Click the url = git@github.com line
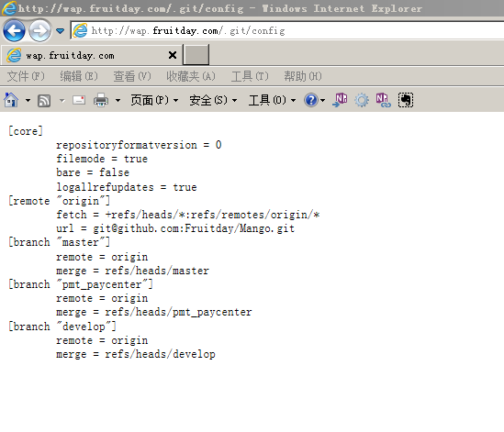 pos(175,228)
